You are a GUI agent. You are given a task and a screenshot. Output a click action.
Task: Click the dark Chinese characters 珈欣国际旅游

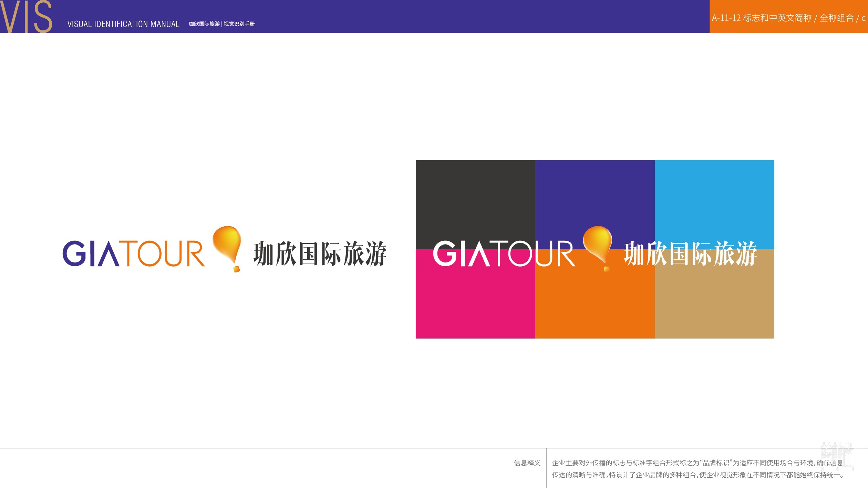click(x=320, y=254)
